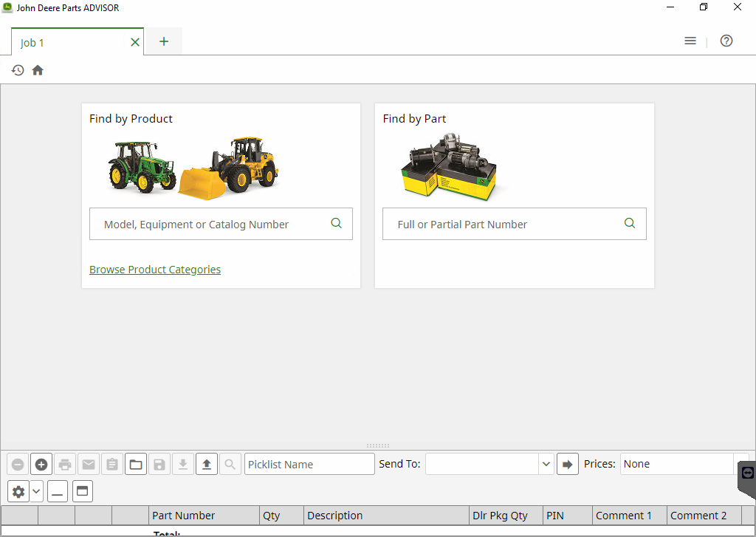Open the hamburger main menu
756x537 pixels.
coord(690,41)
